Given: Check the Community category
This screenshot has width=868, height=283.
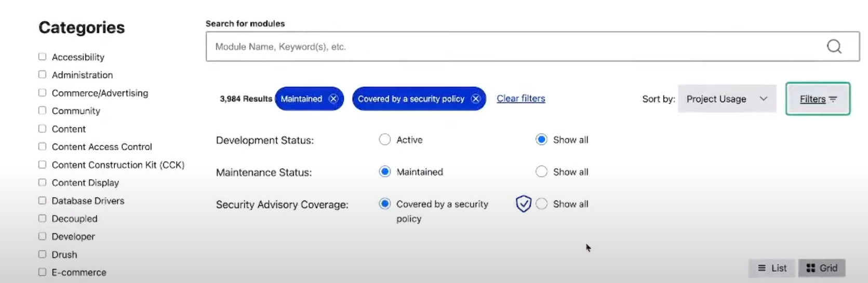Looking at the screenshot, I should point(42,111).
